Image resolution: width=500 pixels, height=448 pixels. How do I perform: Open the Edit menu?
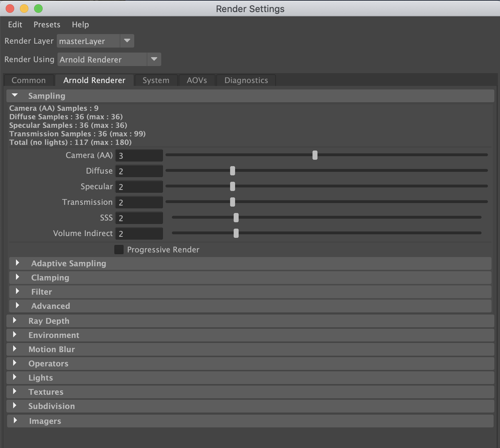pyautogui.click(x=15, y=24)
